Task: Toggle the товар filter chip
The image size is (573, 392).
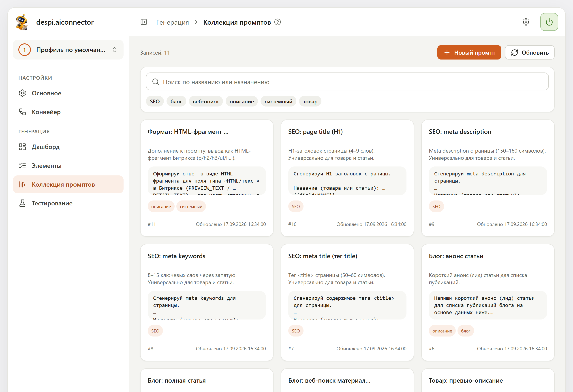Action: coord(310,101)
